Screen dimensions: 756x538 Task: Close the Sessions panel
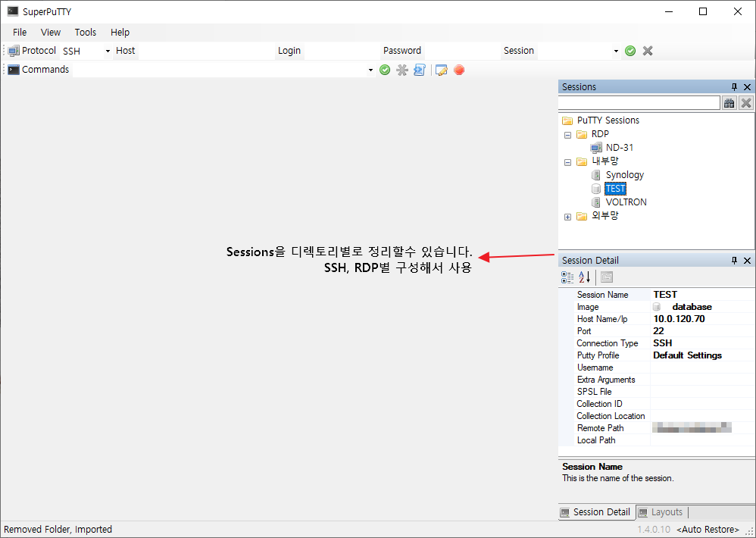tap(748, 87)
